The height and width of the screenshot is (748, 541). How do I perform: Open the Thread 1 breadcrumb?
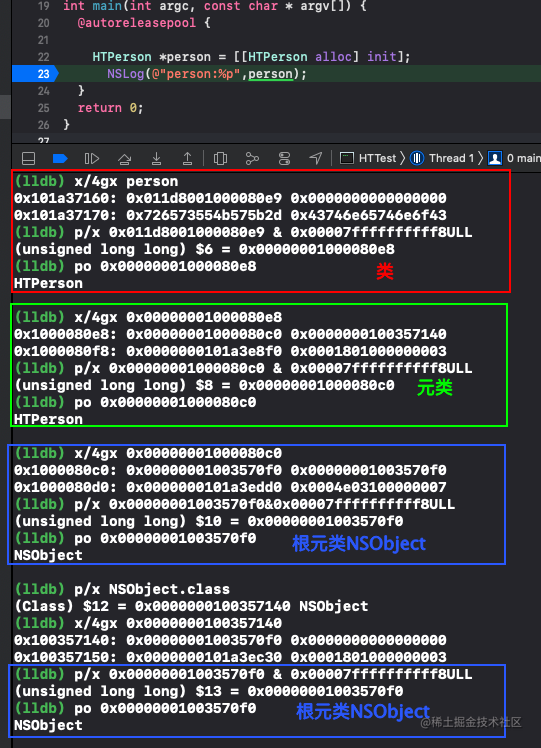(x=442, y=158)
